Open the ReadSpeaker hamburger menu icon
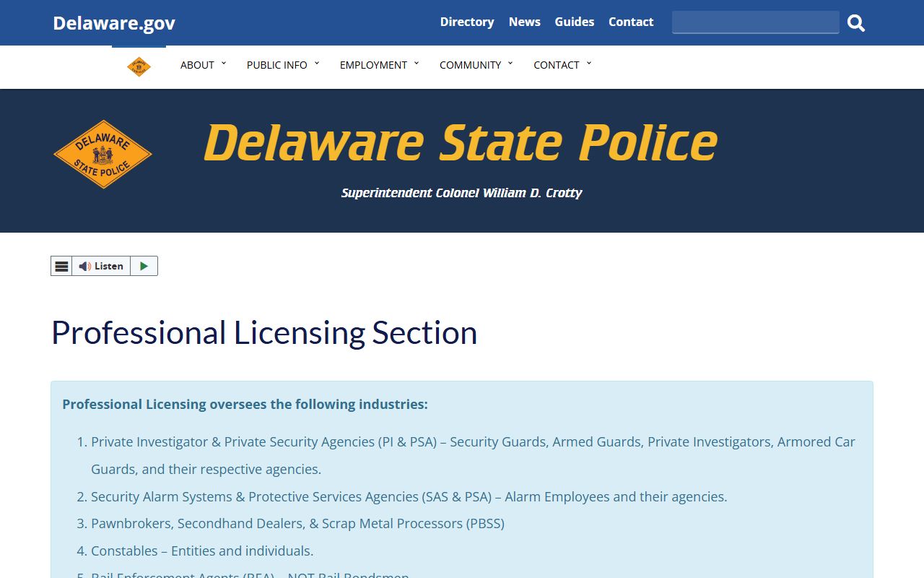 pos(61,266)
